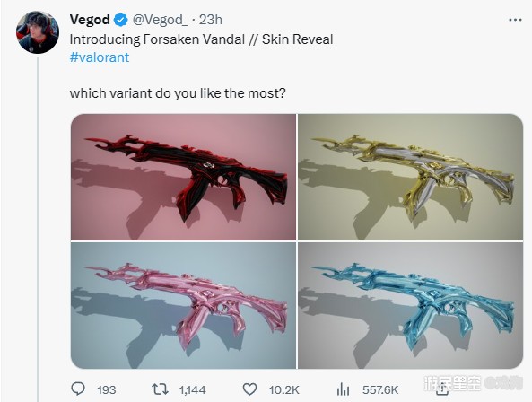Click the Vegod display name
The height and width of the screenshot is (402, 532).
click(x=90, y=20)
